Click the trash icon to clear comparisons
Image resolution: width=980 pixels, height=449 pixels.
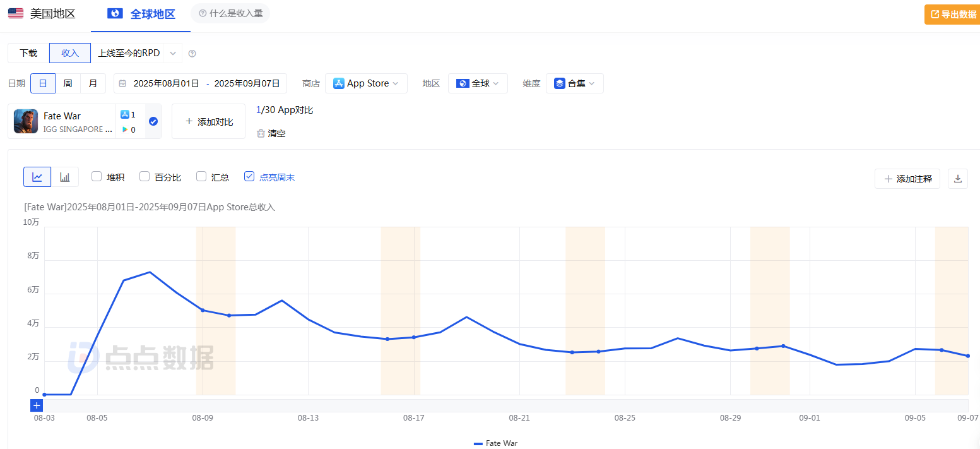click(x=261, y=133)
